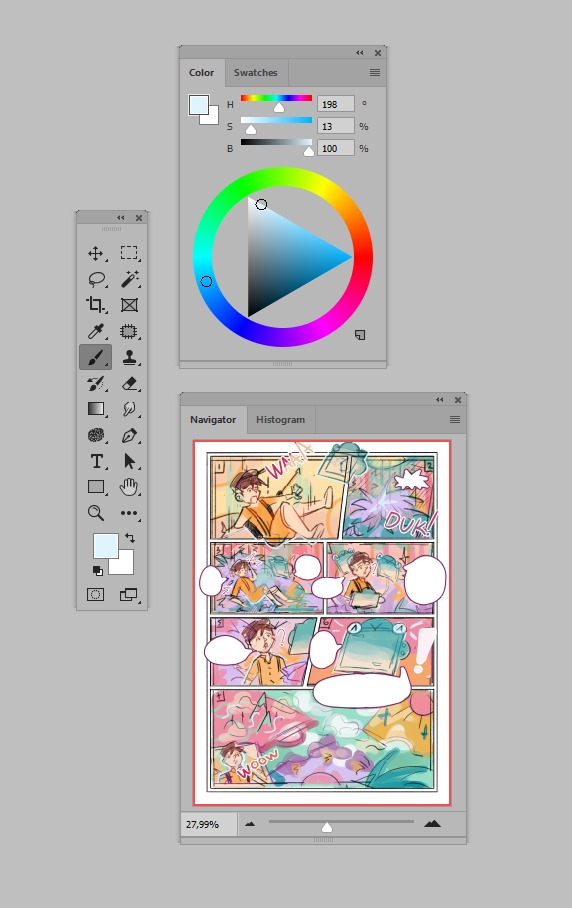Screen dimensions: 572x908
Task: Select the Brush tool
Action: point(96,357)
